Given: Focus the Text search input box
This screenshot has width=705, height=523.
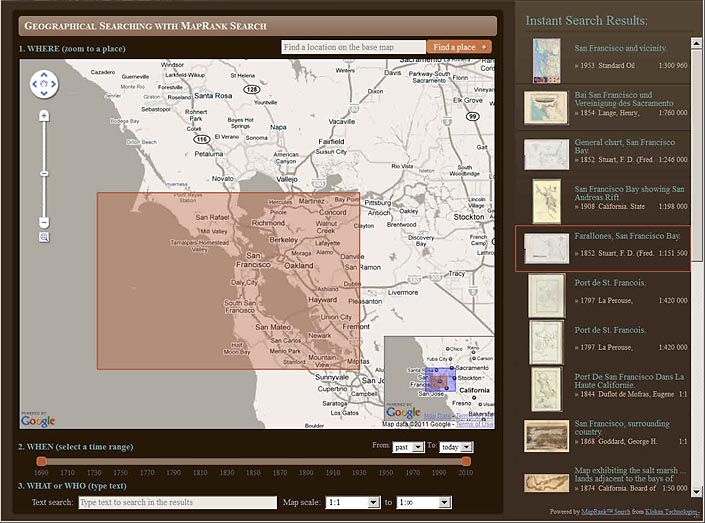Looking at the screenshot, I should tap(177, 502).
